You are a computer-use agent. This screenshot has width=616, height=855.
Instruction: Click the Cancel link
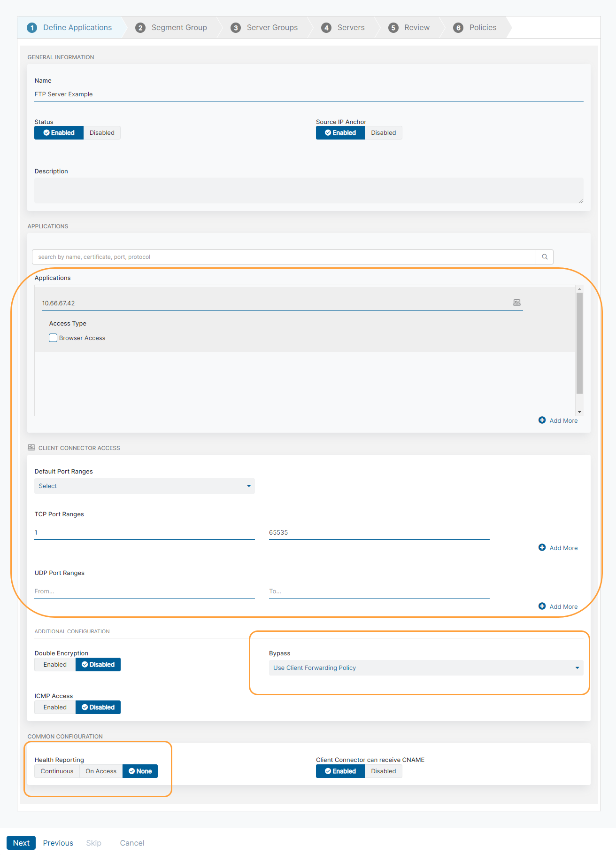pos(132,843)
